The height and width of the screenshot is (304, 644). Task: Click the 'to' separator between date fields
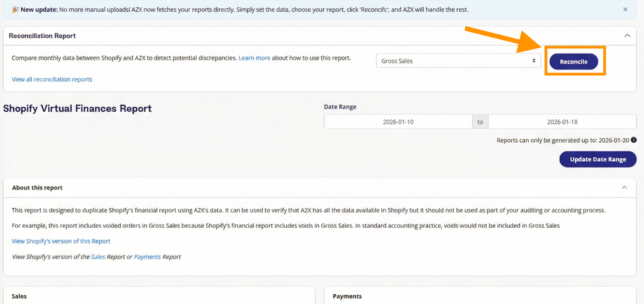[480, 121]
